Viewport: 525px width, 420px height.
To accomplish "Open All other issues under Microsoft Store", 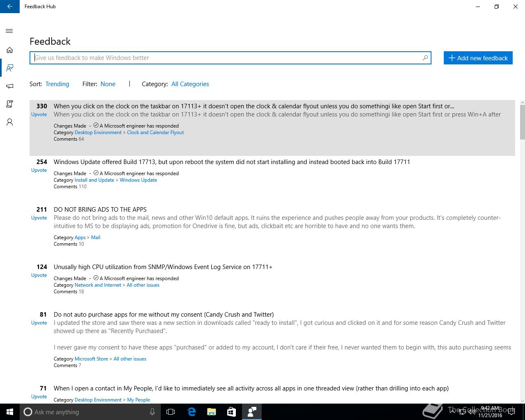I will (130, 359).
